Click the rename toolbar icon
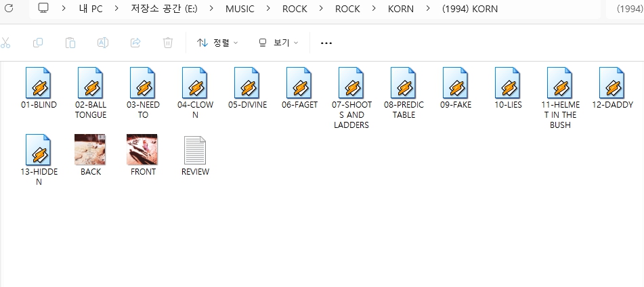The width and height of the screenshot is (644, 287). [103, 43]
